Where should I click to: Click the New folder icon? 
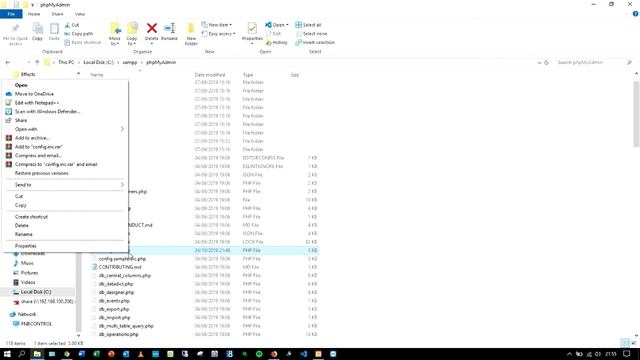point(191,29)
